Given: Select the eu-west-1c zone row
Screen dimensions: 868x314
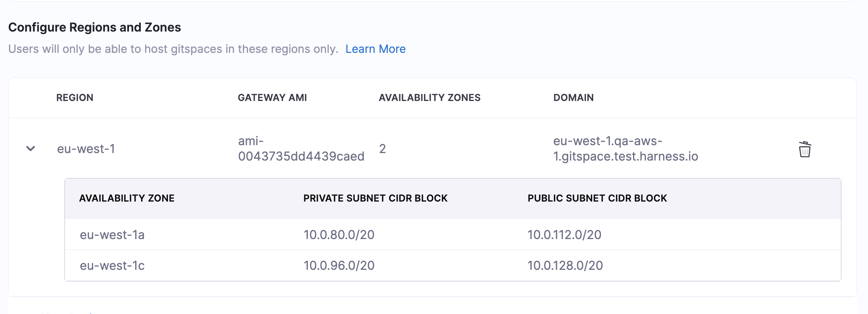Looking at the screenshot, I should [x=112, y=265].
